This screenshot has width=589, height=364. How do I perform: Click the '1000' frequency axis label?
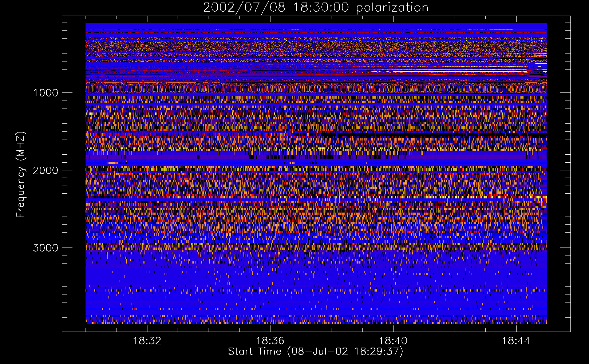(46, 93)
